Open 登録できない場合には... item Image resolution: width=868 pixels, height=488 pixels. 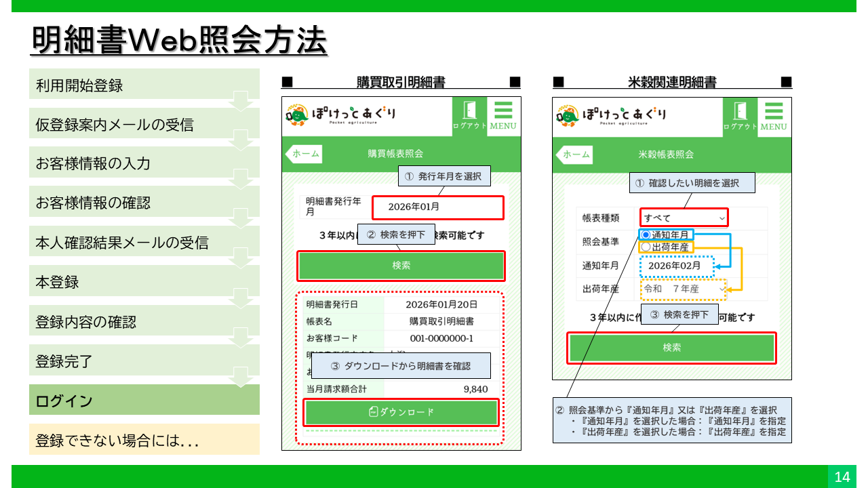click(144, 440)
